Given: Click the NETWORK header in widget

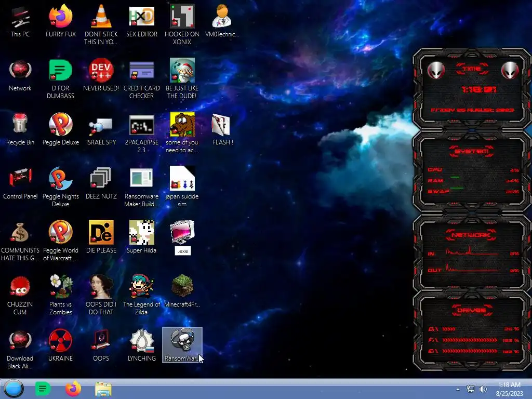Looking at the screenshot, I should 471,235.
